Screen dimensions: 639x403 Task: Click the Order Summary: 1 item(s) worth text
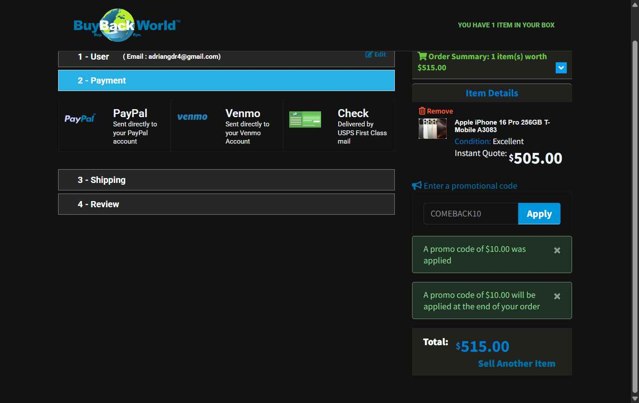(x=482, y=62)
